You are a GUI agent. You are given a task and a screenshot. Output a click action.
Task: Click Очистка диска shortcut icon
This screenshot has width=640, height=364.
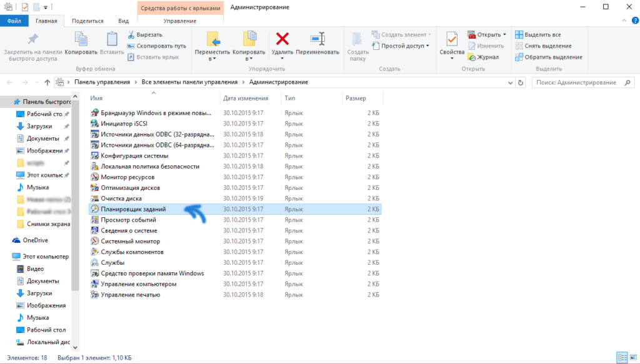95,199
